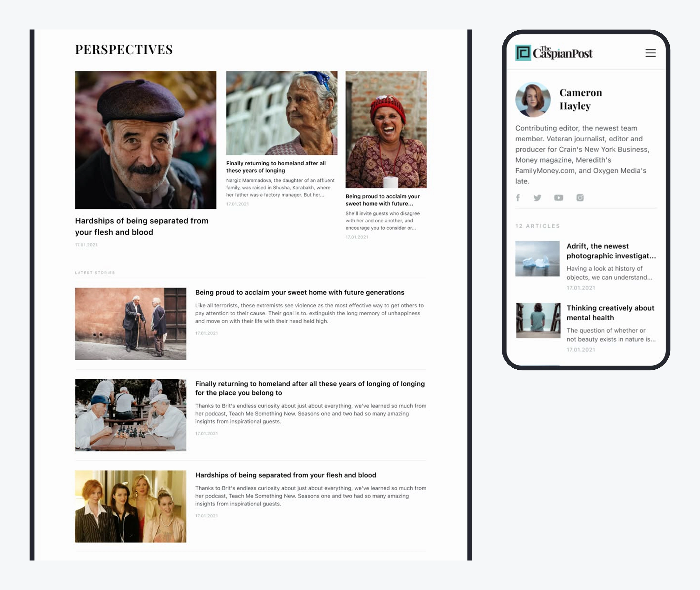Open Cameron Hayley's YouTube icon
The image size is (700, 590).
pos(558,198)
